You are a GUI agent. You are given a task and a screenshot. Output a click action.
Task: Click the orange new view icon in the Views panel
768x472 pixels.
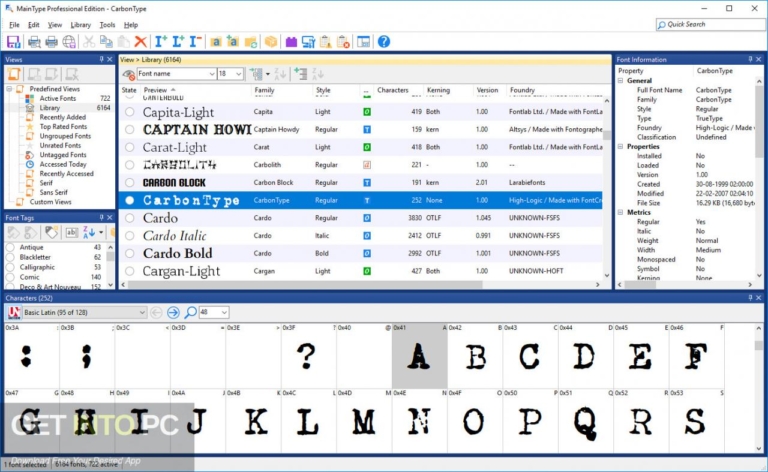tap(14, 74)
